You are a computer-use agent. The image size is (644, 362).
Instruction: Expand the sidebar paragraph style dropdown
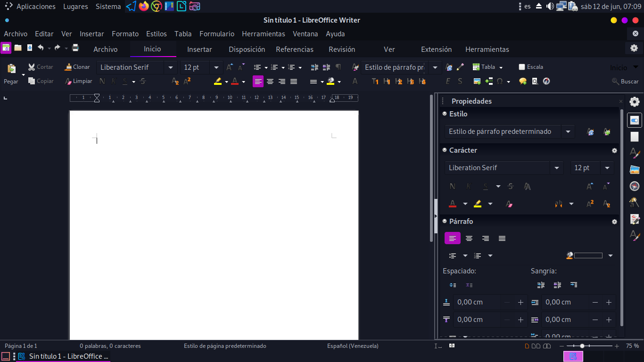(x=568, y=132)
